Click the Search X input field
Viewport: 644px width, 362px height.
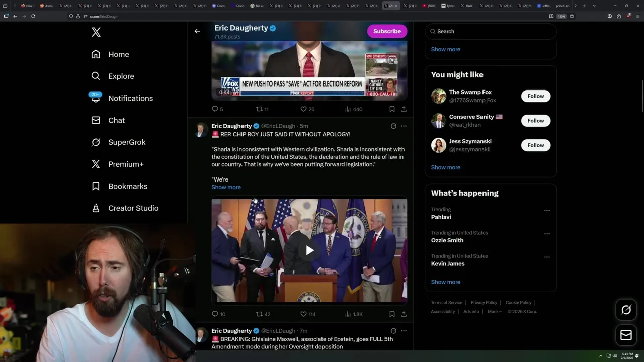[x=491, y=31]
